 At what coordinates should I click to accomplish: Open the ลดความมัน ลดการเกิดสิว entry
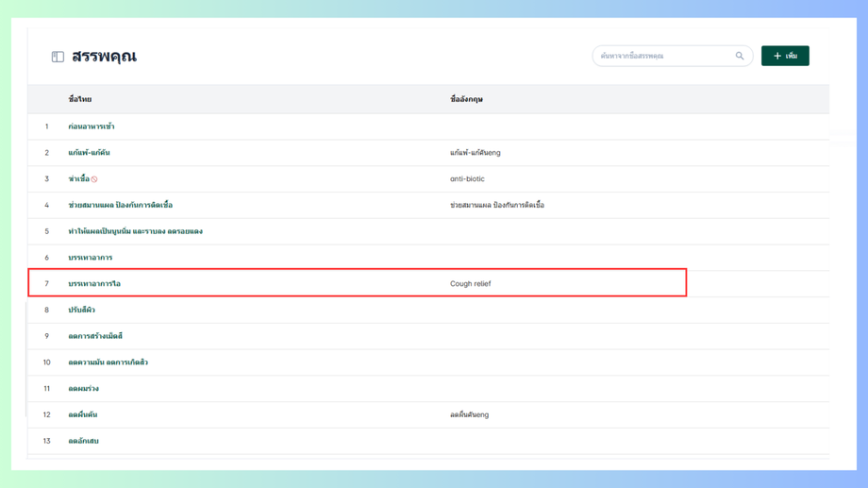click(108, 362)
